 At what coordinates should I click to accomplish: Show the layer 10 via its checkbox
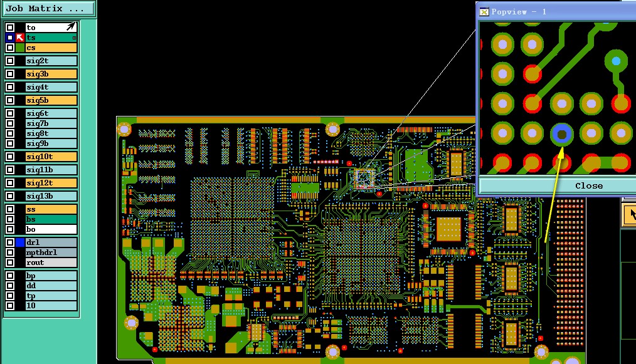tap(10, 306)
